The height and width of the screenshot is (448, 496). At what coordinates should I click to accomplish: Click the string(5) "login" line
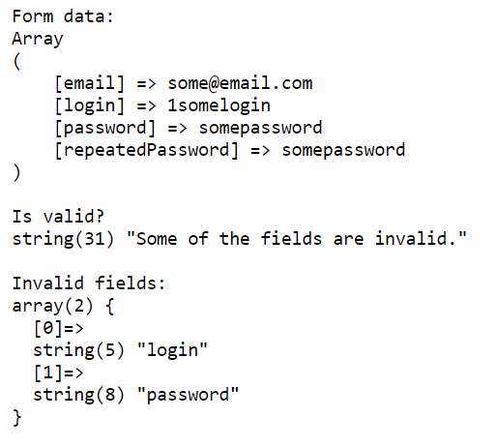click(120, 350)
